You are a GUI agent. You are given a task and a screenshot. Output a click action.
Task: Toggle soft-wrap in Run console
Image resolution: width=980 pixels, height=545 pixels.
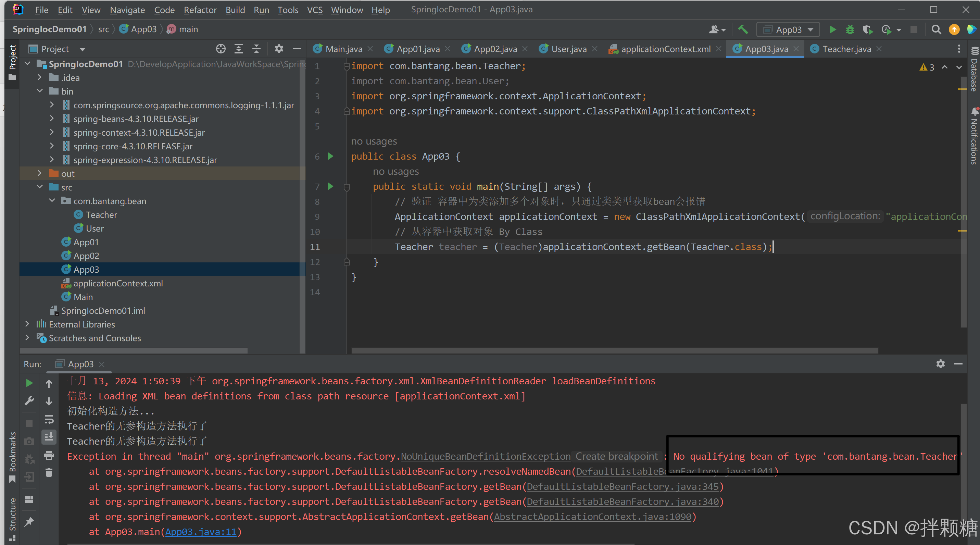coord(49,419)
